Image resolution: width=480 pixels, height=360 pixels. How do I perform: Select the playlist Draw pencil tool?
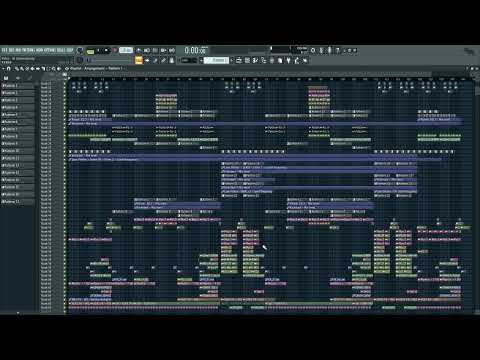17,69
